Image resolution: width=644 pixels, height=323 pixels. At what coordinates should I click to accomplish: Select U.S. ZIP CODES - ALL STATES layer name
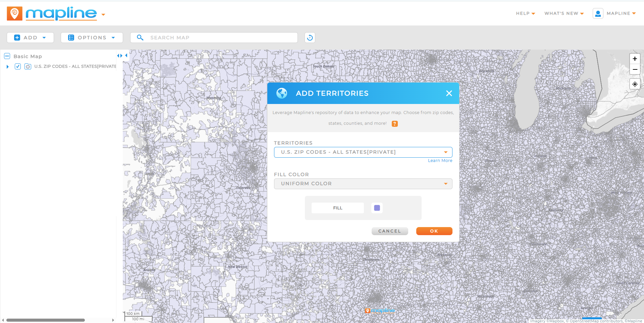pyautogui.click(x=75, y=66)
